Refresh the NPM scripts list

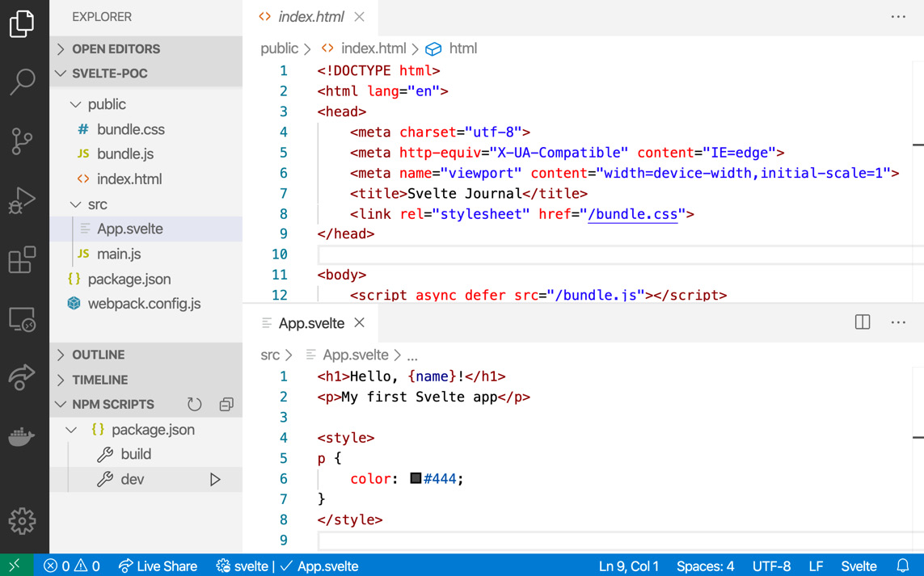point(194,404)
